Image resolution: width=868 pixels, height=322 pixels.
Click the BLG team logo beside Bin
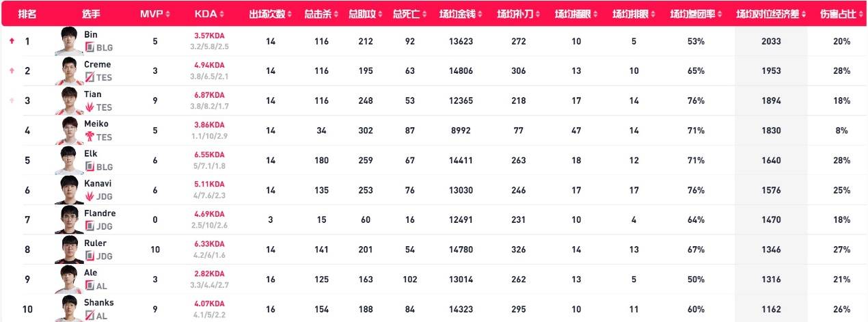(x=89, y=48)
